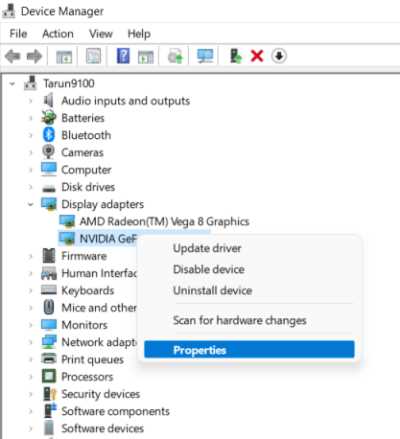Click the Bluetooth logo icon
The height and width of the screenshot is (439, 400).
pyautogui.click(x=49, y=135)
